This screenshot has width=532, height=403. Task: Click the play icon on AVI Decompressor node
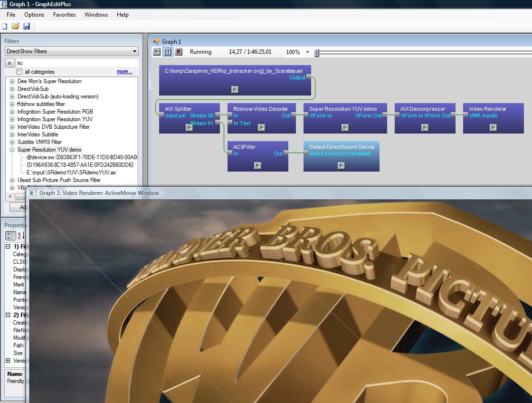(425, 127)
